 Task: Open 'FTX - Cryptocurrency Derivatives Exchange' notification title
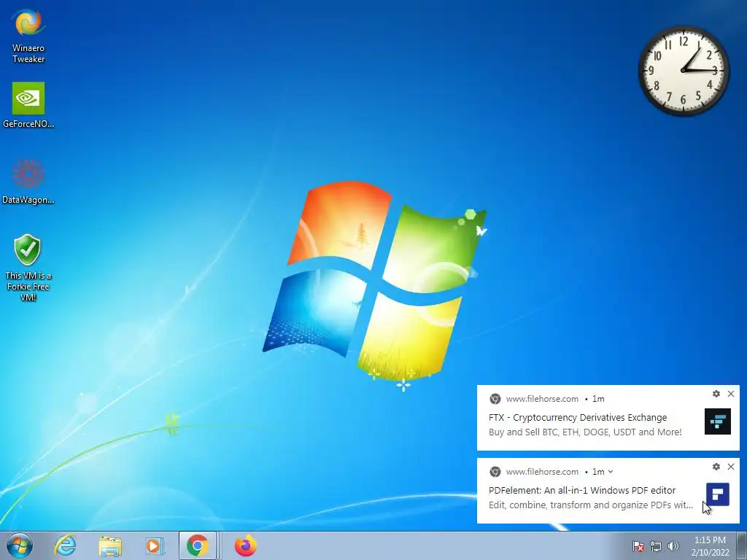click(578, 418)
